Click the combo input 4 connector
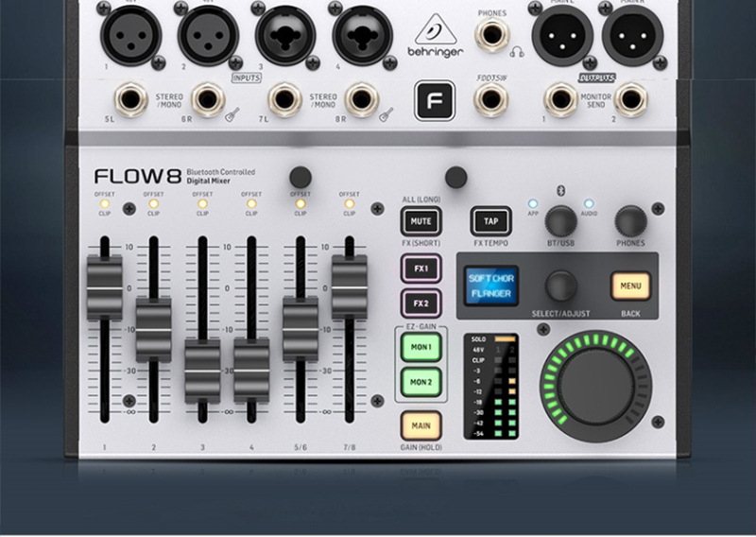The width and height of the screenshot is (756, 537). tap(363, 35)
